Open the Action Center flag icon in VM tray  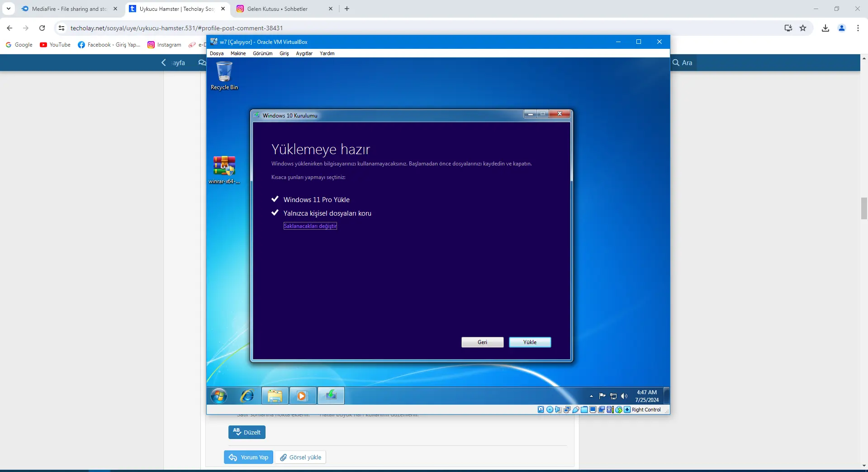[x=602, y=396]
